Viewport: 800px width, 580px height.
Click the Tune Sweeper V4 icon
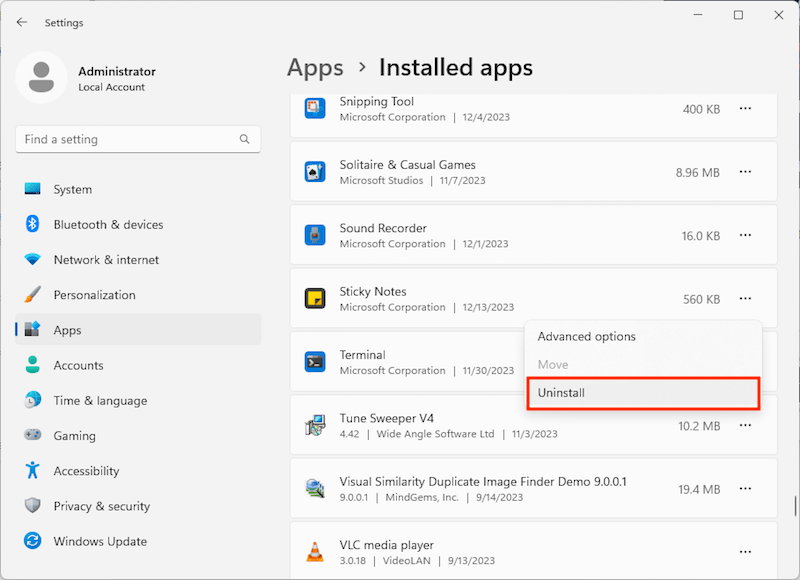315,425
